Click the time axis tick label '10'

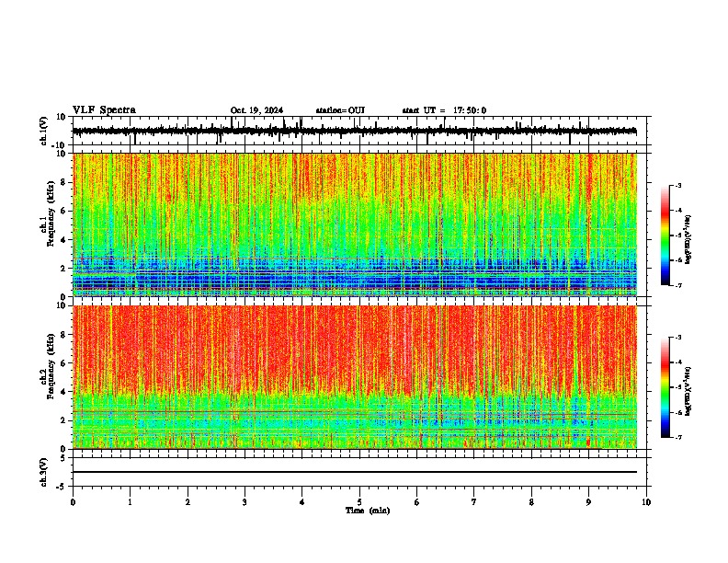646,502
